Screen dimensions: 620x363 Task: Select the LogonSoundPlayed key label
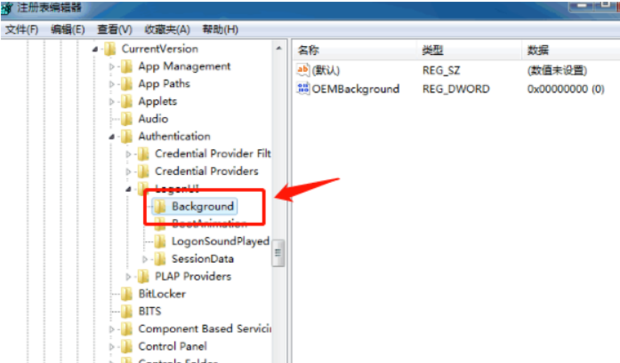click(220, 241)
